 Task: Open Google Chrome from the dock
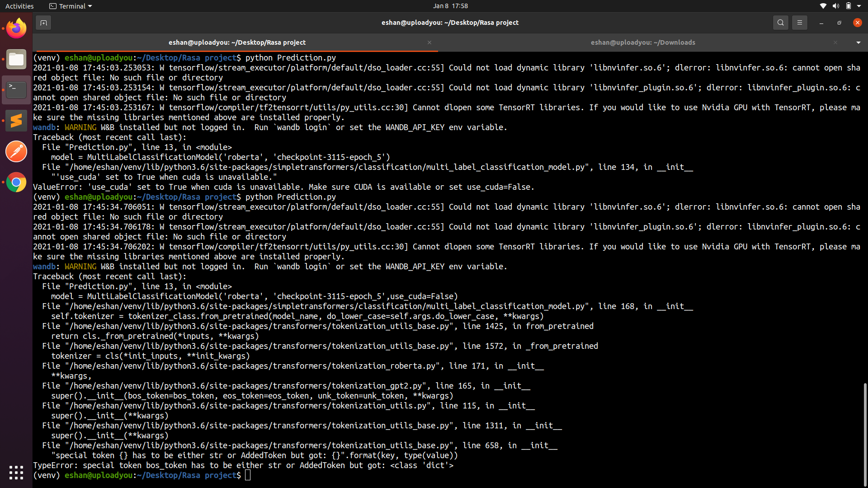pos(16,182)
